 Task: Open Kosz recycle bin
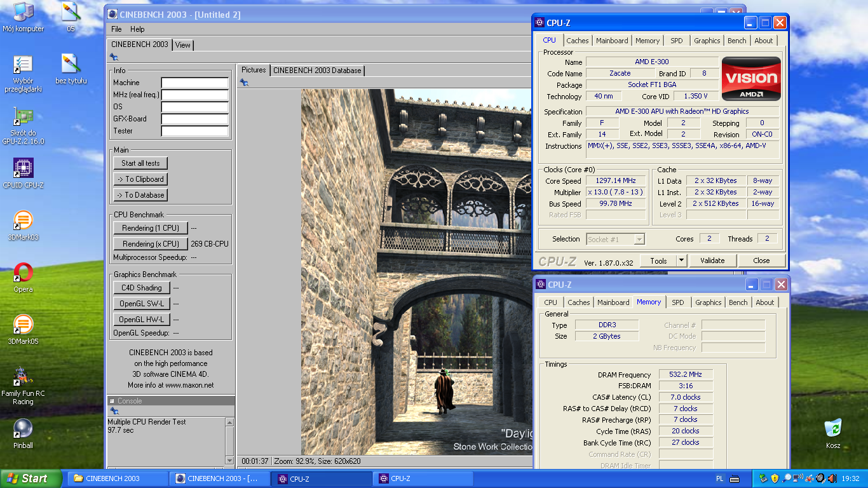point(833,433)
